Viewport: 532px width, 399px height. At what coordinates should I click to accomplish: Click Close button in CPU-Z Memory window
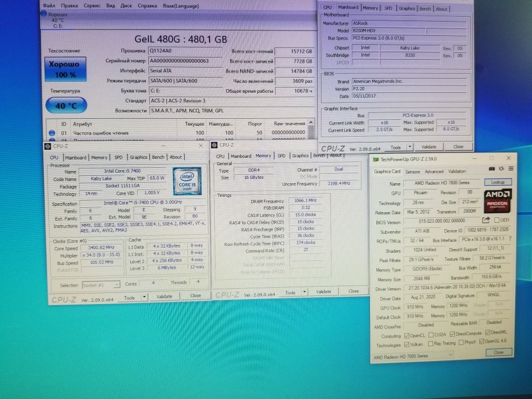(353, 291)
